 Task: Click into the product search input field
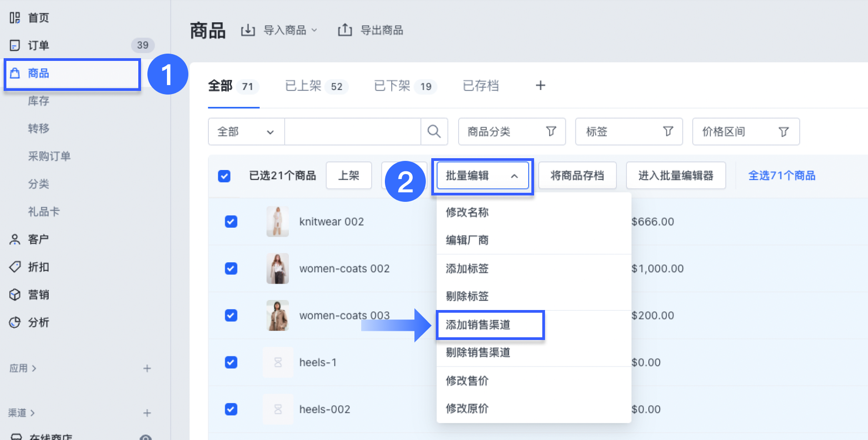pos(353,132)
